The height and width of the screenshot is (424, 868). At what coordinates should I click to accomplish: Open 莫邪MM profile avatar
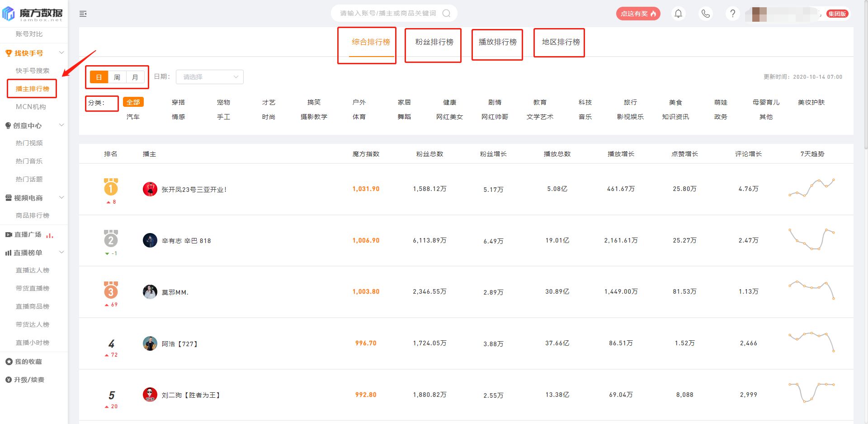coord(150,292)
